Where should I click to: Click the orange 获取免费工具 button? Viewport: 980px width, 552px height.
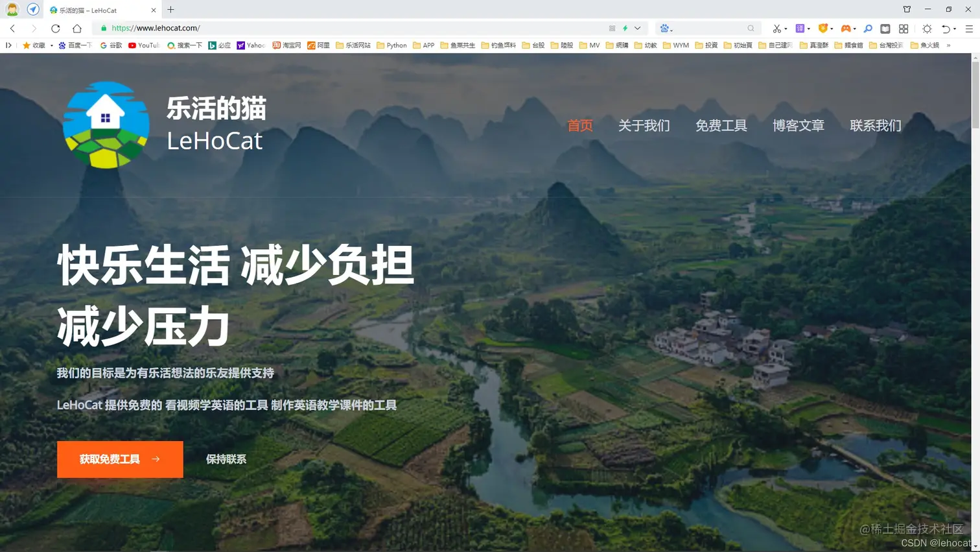coord(120,459)
